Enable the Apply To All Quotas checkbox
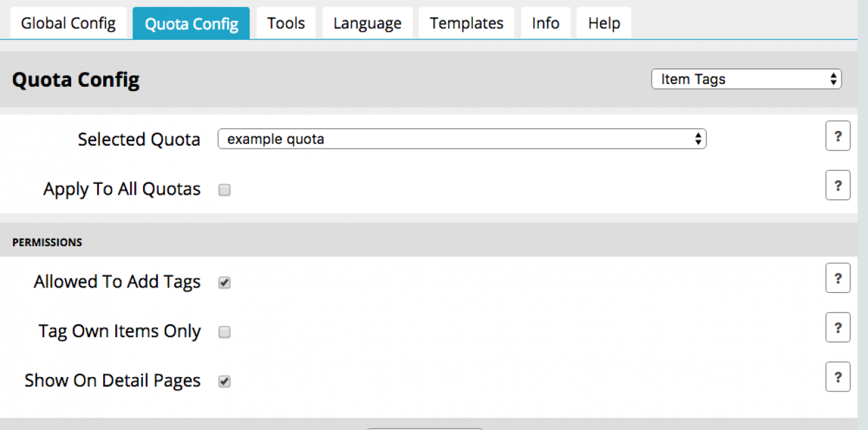 point(224,191)
